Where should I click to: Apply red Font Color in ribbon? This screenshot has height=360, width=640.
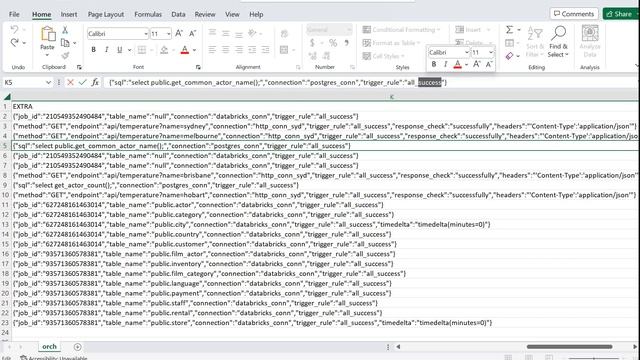point(184,50)
